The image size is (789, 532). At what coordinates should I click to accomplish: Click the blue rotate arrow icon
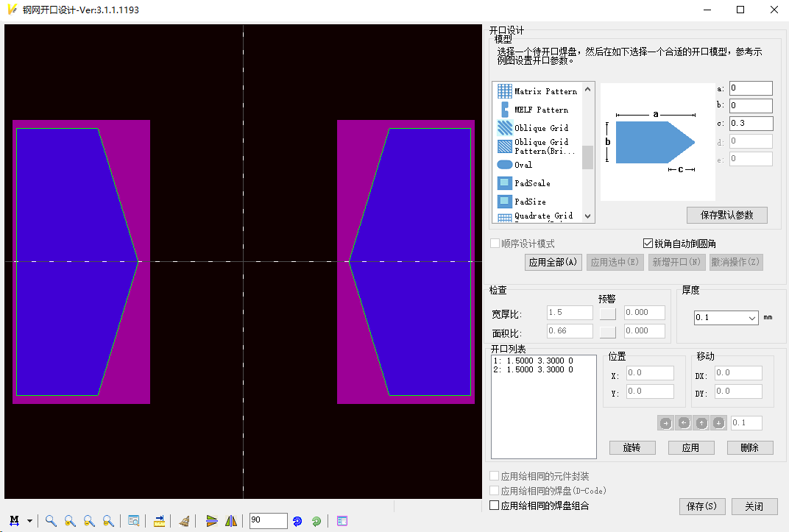pyautogui.click(x=297, y=521)
